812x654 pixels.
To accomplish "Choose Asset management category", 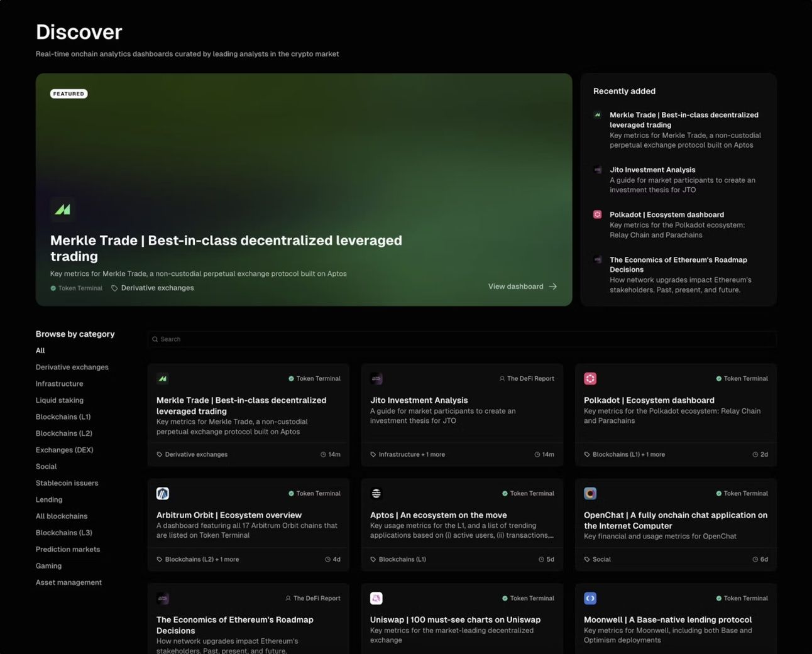I will (69, 582).
